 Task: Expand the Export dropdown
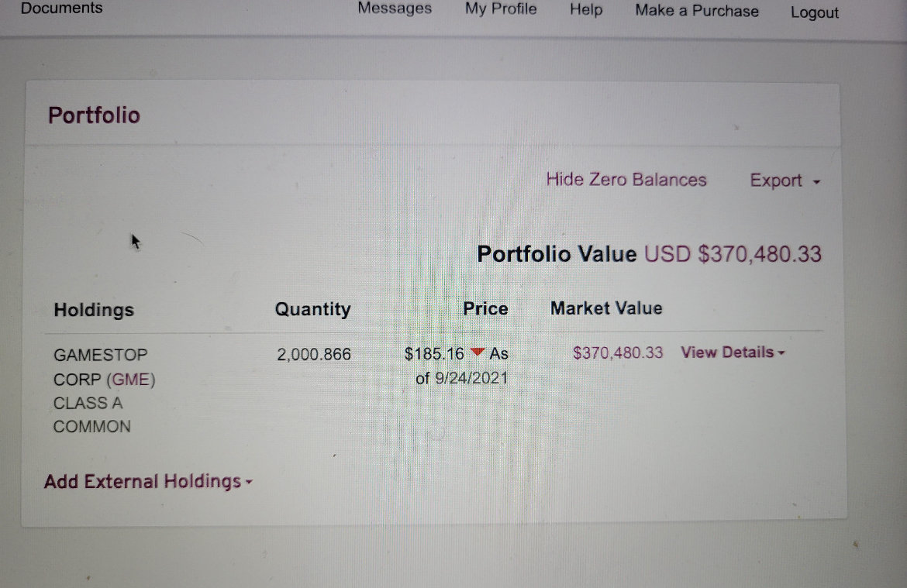[785, 181]
